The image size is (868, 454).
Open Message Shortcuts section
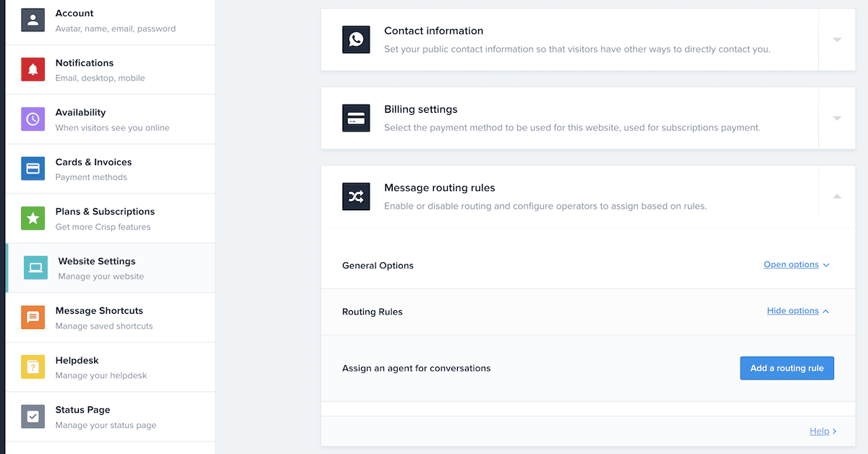coord(110,317)
